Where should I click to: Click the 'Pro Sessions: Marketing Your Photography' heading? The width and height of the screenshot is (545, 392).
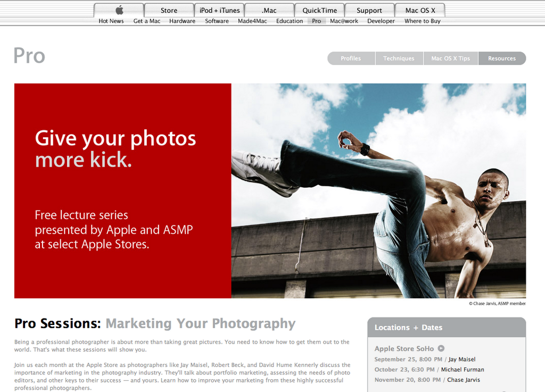[155, 323]
